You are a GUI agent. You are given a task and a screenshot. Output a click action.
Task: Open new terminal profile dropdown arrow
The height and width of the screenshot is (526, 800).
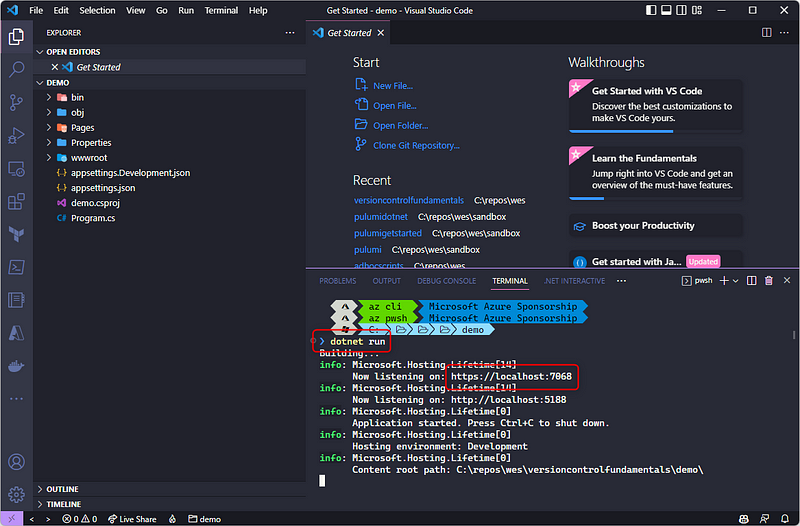pos(735,281)
